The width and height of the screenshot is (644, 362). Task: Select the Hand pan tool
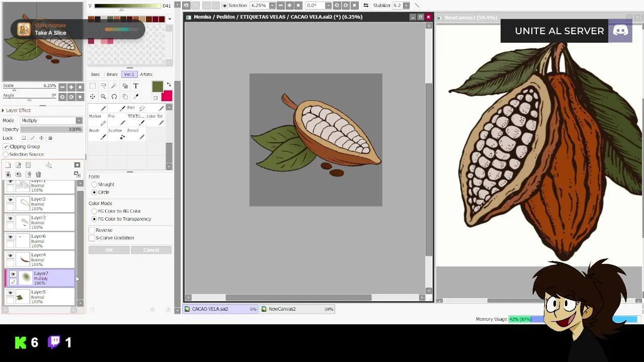click(x=125, y=97)
